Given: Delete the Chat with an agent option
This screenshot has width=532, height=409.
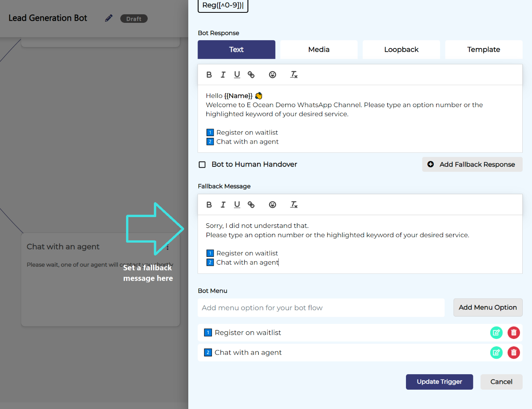Looking at the screenshot, I should tap(513, 353).
